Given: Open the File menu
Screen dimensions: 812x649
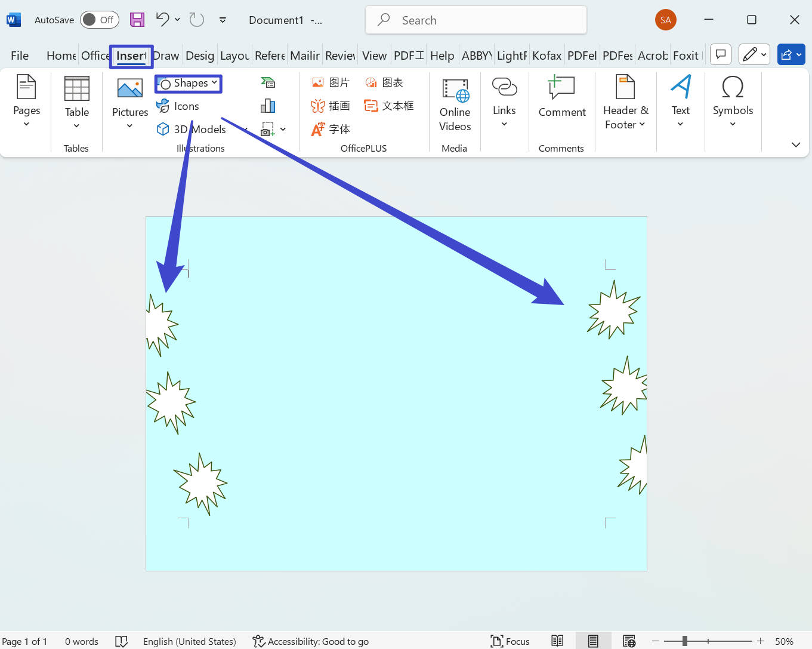Looking at the screenshot, I should [20, 56].
